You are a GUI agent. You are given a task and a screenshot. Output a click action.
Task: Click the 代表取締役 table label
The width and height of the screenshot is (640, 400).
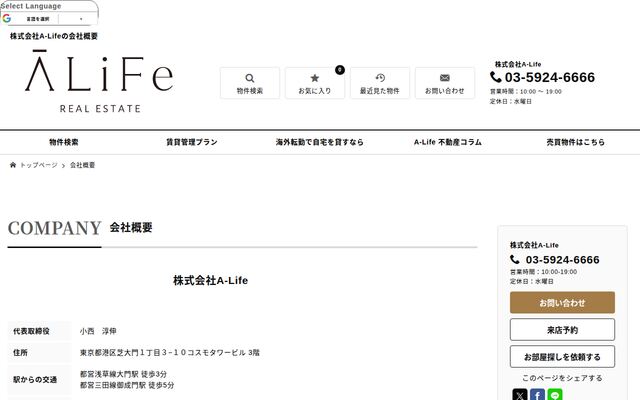[31, 331]
